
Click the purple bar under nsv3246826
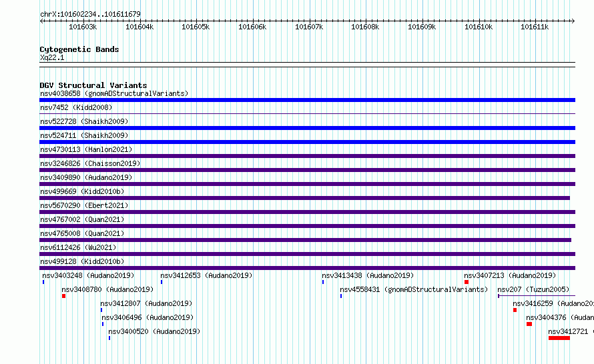307,170
